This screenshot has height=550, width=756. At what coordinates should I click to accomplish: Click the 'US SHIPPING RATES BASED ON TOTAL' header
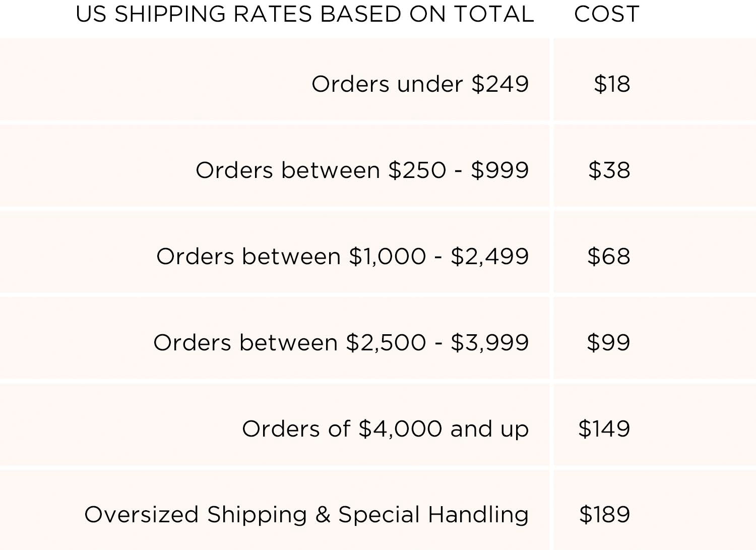click(x=304, y=14)
